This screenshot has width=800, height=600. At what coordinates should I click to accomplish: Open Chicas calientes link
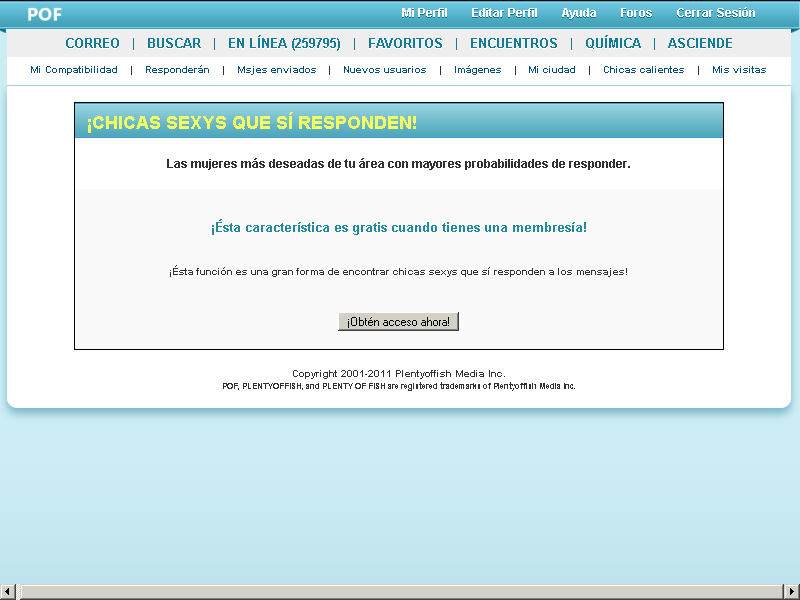click(643, 70)
